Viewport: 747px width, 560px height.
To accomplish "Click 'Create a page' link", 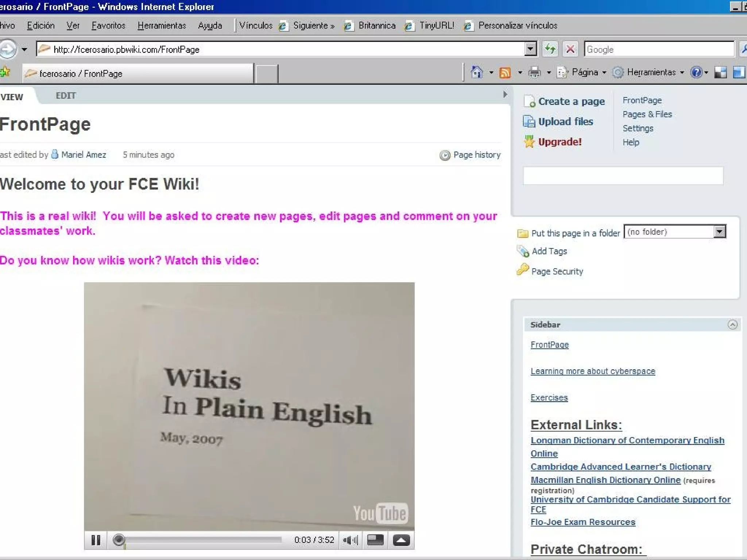I will (571, 101).
